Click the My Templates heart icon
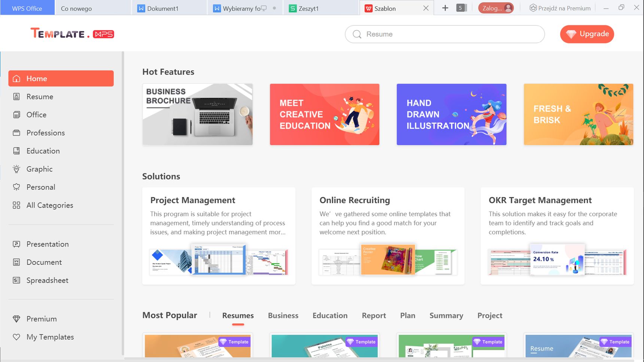Image resolution: width=644 pixels, height=362 pixels. tap(16, 337)
